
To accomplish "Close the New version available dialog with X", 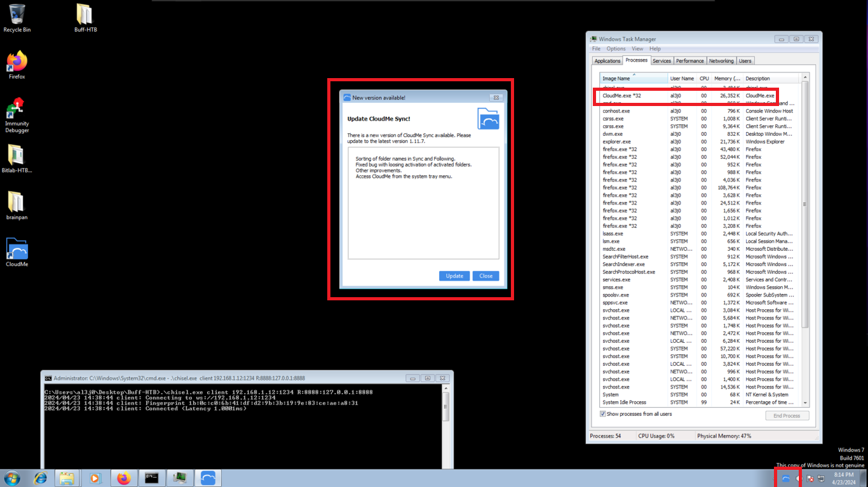I will point(496,98).
